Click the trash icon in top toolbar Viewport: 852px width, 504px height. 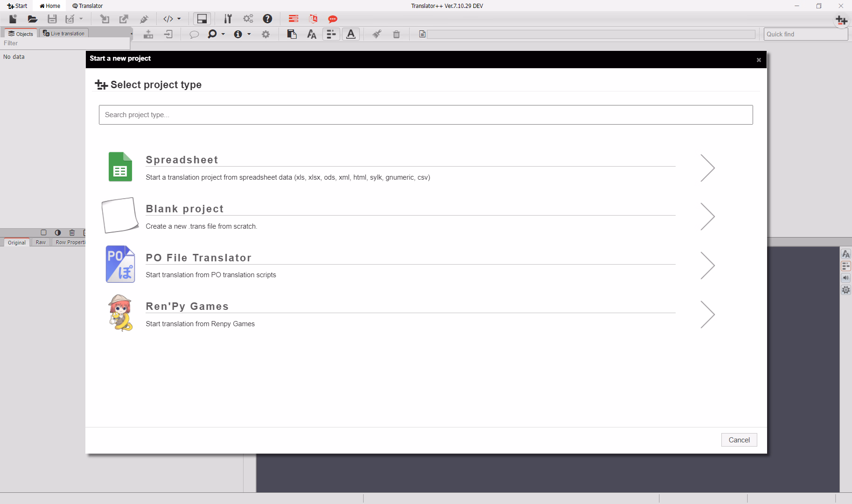[396, 34]
